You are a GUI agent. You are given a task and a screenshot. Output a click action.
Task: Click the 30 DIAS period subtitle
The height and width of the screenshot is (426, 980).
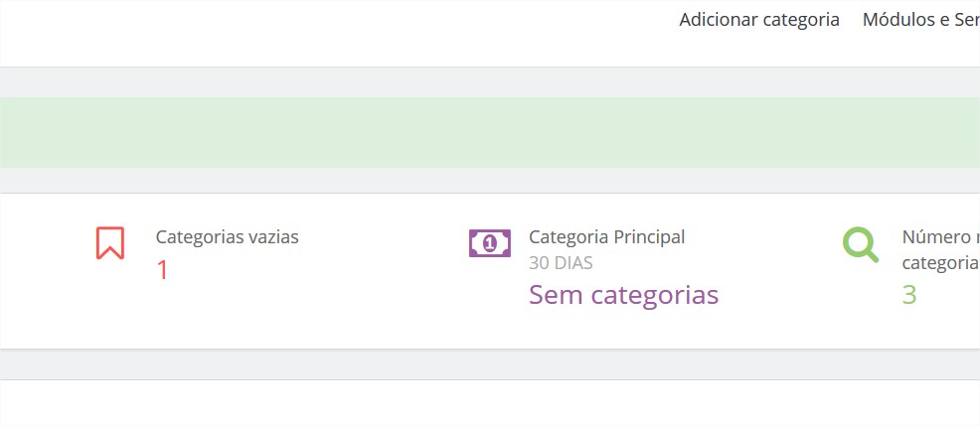561,263
